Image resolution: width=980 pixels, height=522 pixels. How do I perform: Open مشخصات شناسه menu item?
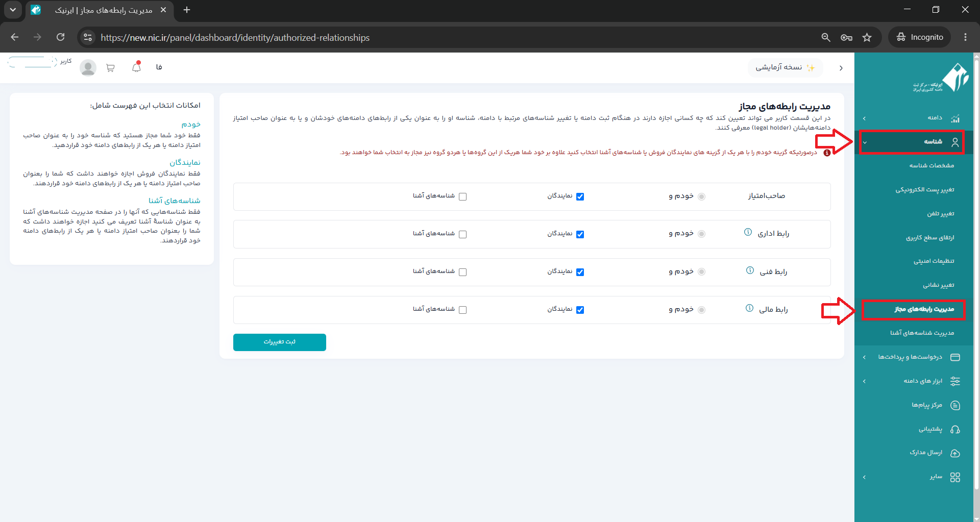point(932,165)
